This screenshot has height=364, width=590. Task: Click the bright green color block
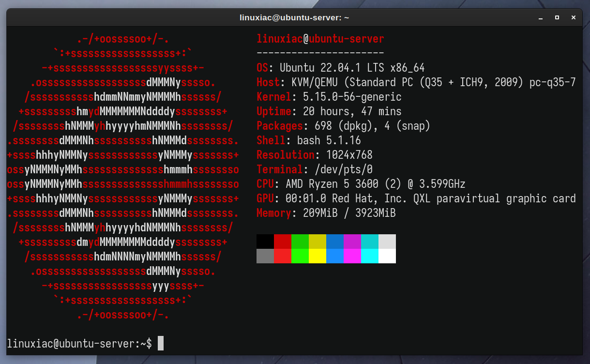pyautogui.click(x=300, y=256)
